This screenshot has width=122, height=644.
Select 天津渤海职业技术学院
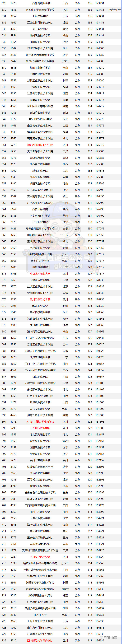point(40,151)
